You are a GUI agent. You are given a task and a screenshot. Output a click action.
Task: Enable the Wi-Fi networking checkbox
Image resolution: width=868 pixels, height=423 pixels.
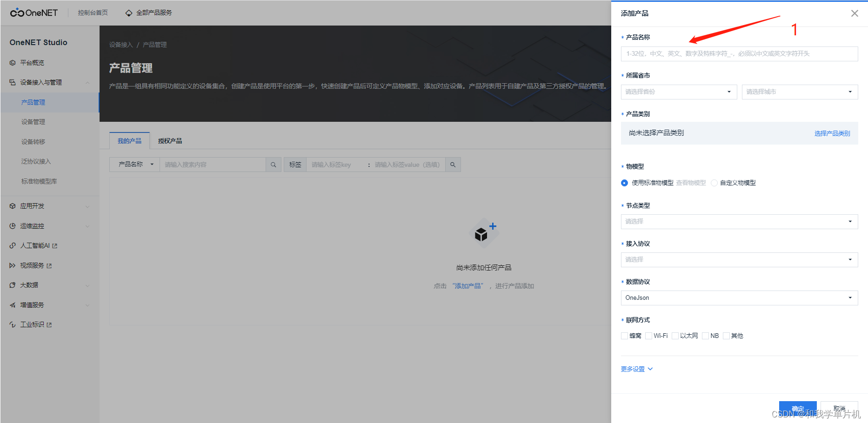649,336
